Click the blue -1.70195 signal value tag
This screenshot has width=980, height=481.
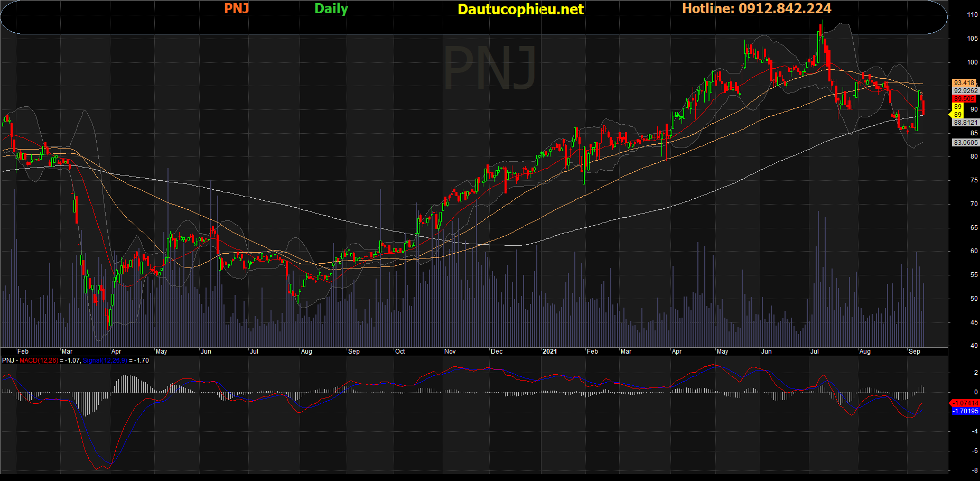click(x=965, y=411)
